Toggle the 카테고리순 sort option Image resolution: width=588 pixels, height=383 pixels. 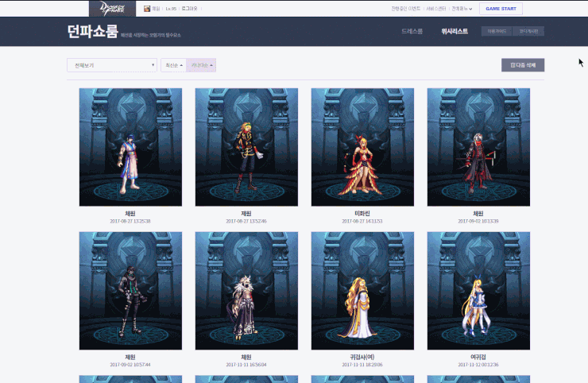pos(201,65)
